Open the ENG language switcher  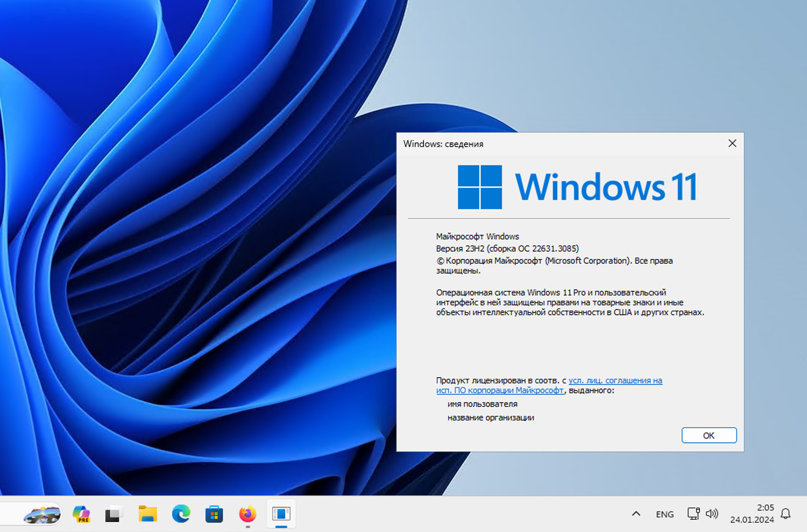[x=665, y=514]
